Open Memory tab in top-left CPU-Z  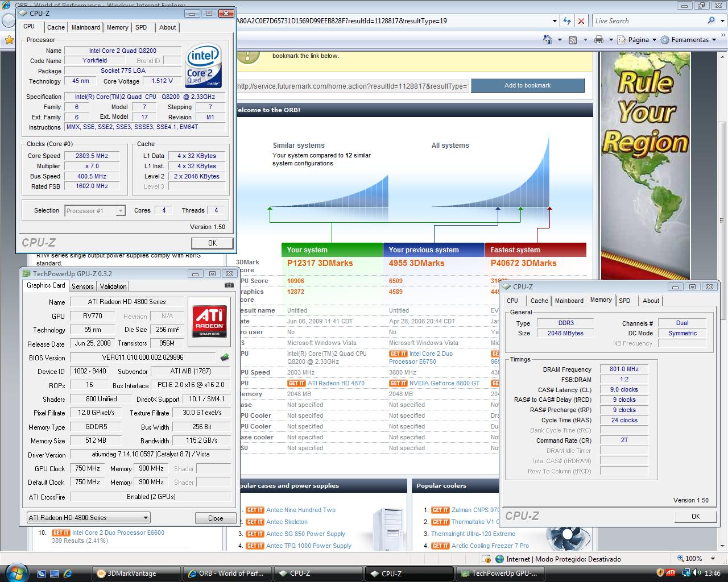pos(117,27)
